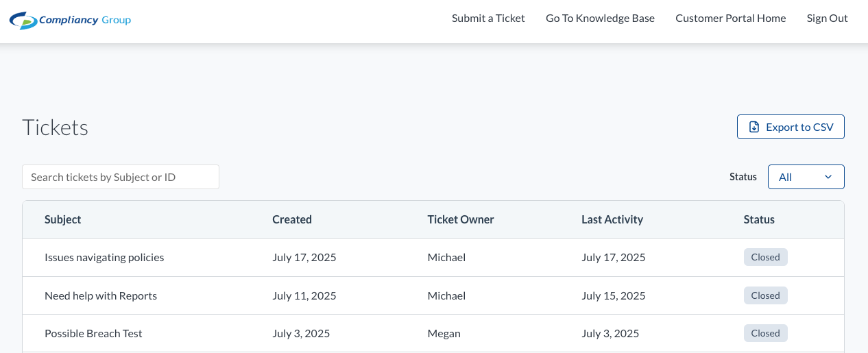
Task: Open the Possible Breach Test ticket
Action: tap(93, 334)
